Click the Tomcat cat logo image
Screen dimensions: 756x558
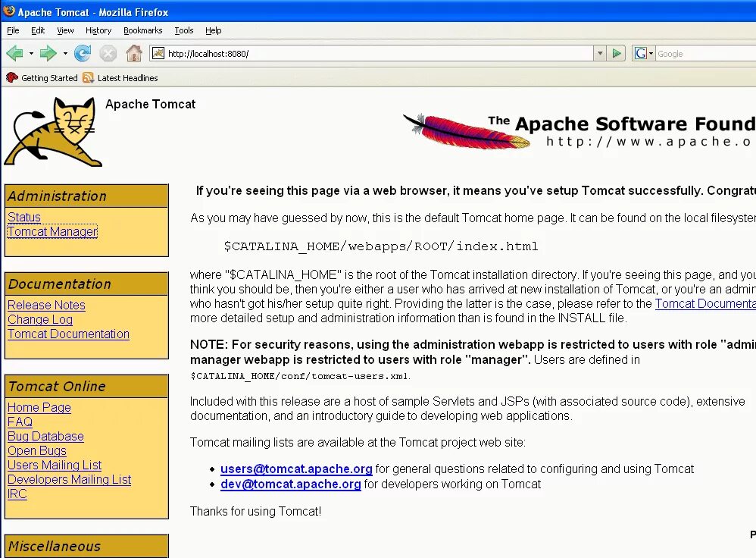click(53, 132)
